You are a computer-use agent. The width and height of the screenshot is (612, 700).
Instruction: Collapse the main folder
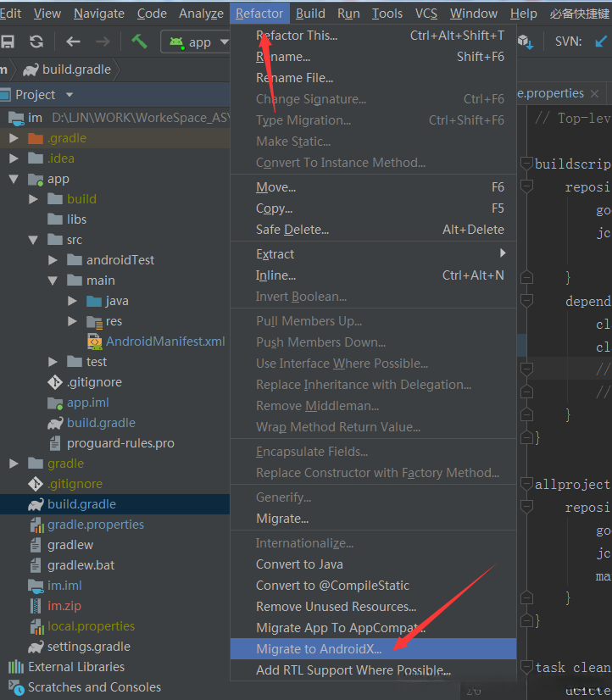pos(53,281)
